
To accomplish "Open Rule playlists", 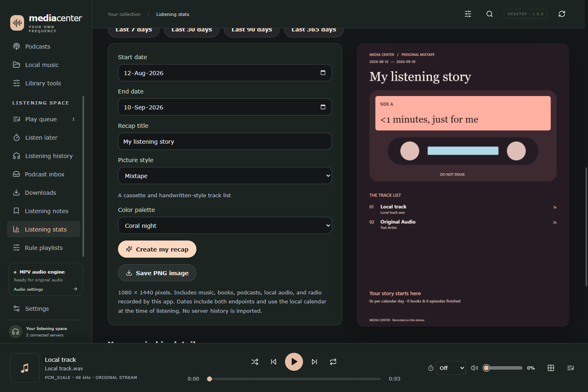I will coord(44,248).
